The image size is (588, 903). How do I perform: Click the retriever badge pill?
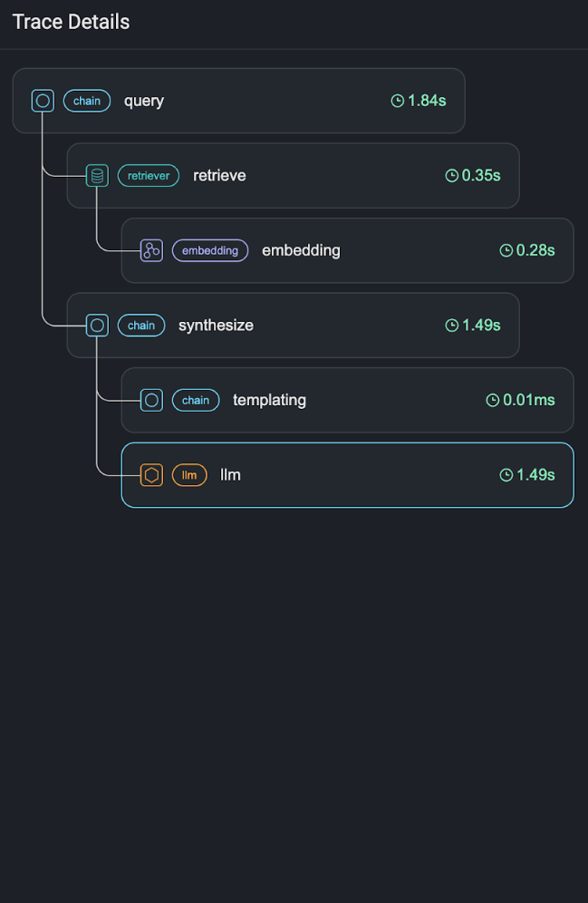coord(148,175)
